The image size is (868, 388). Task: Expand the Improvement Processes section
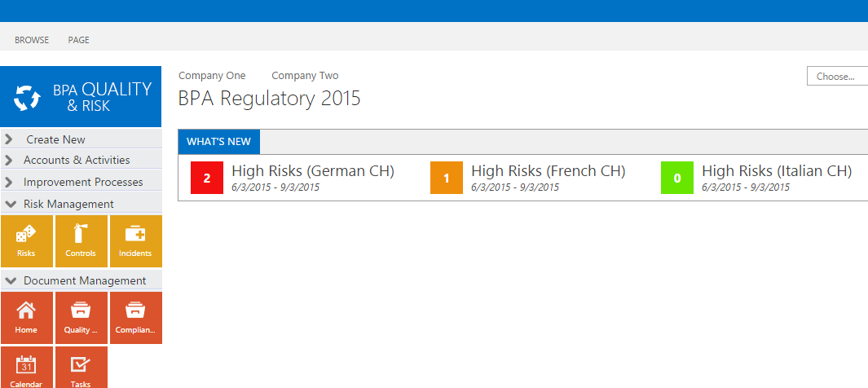[x=81, y=182]
